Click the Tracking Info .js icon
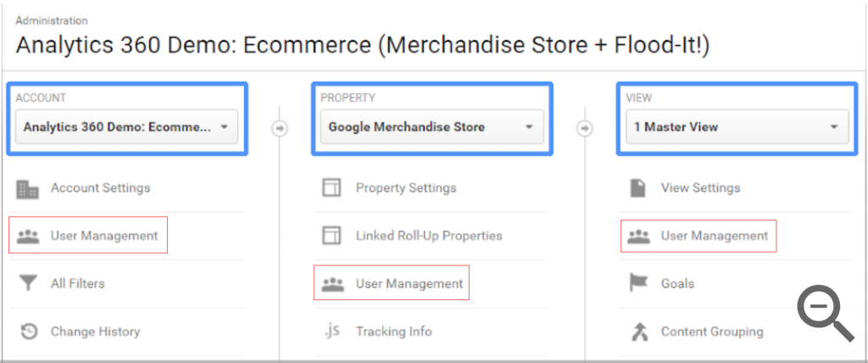The height and width of the screenshot is (363, 868). pos(331,332)
